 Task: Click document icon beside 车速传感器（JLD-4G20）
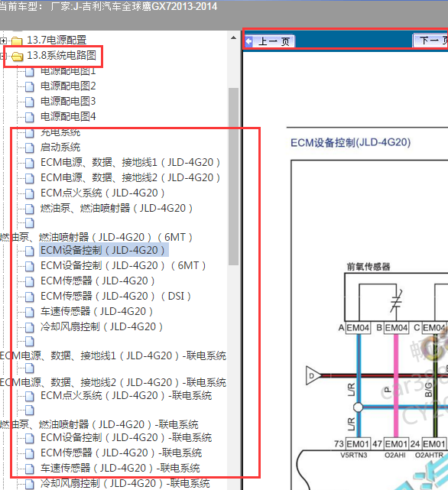click(x=29, y=312)
